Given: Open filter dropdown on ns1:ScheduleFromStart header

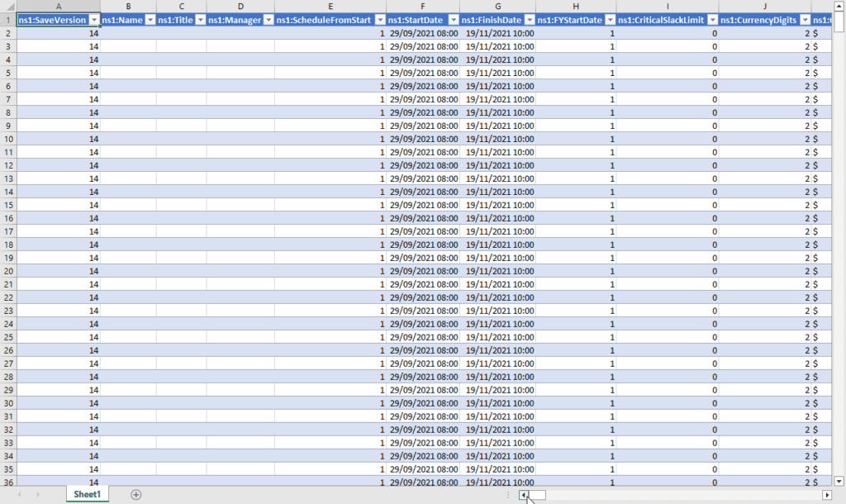Looking at the screenshot, I should click(x=379, y=20).
